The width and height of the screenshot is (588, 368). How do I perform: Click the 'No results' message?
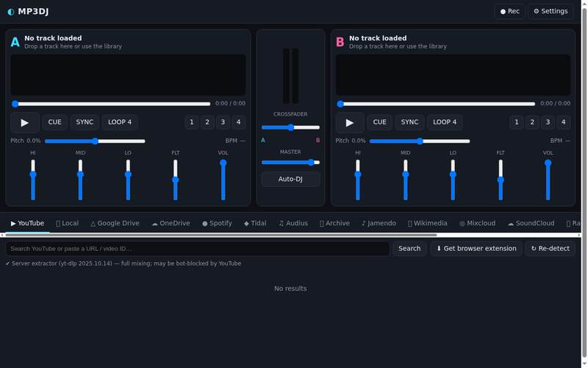290,289
